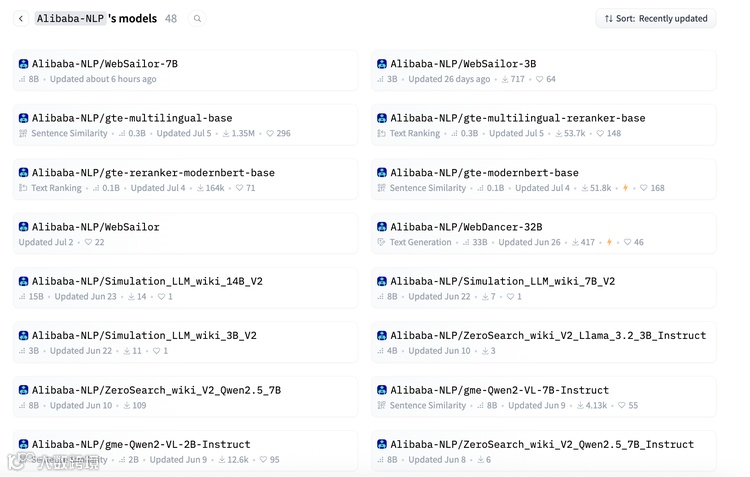
Task: Click the avatar icon beside WebDancer-32B
Action: [x=381, y=227]
